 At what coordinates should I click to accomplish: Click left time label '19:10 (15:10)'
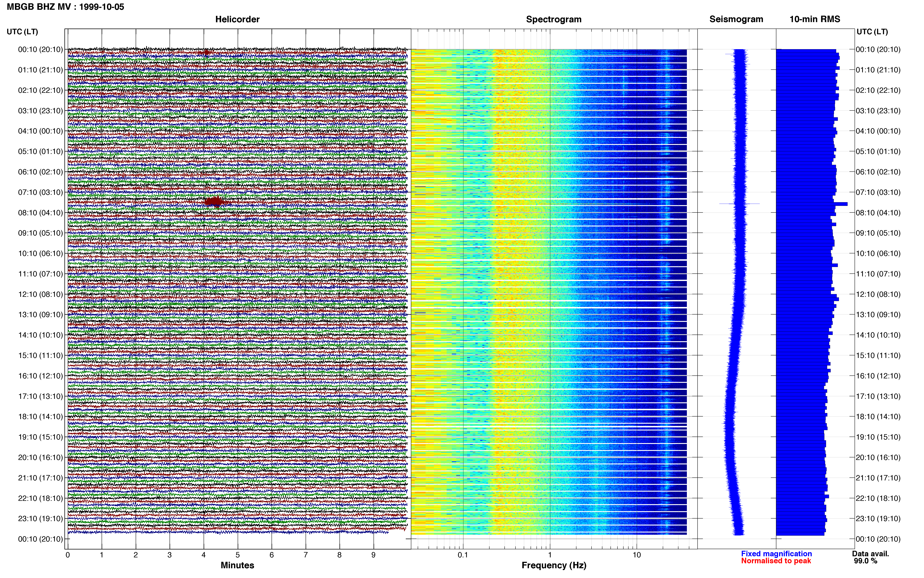coord(41,437)
